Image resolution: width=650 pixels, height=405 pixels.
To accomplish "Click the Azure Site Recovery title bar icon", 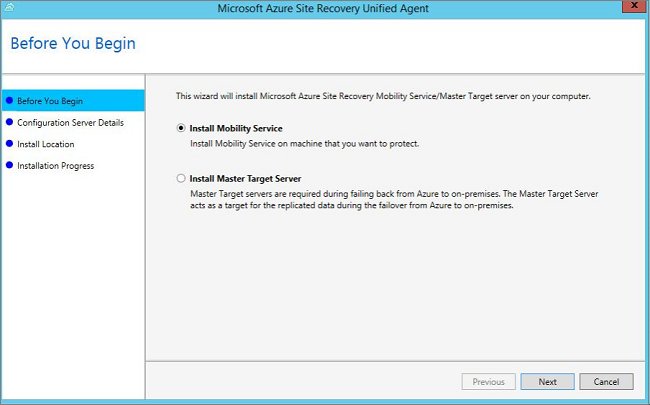I will click(x=9, y=7).
